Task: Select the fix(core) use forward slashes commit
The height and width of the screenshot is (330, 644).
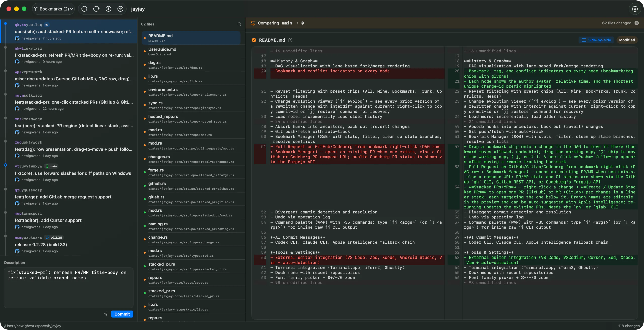Action: point(69,173)
